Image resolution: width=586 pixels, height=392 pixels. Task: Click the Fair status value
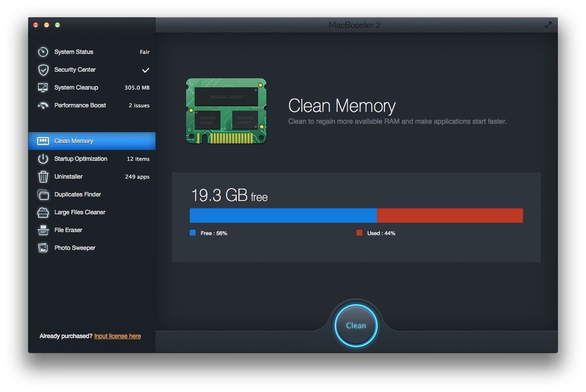145,52
